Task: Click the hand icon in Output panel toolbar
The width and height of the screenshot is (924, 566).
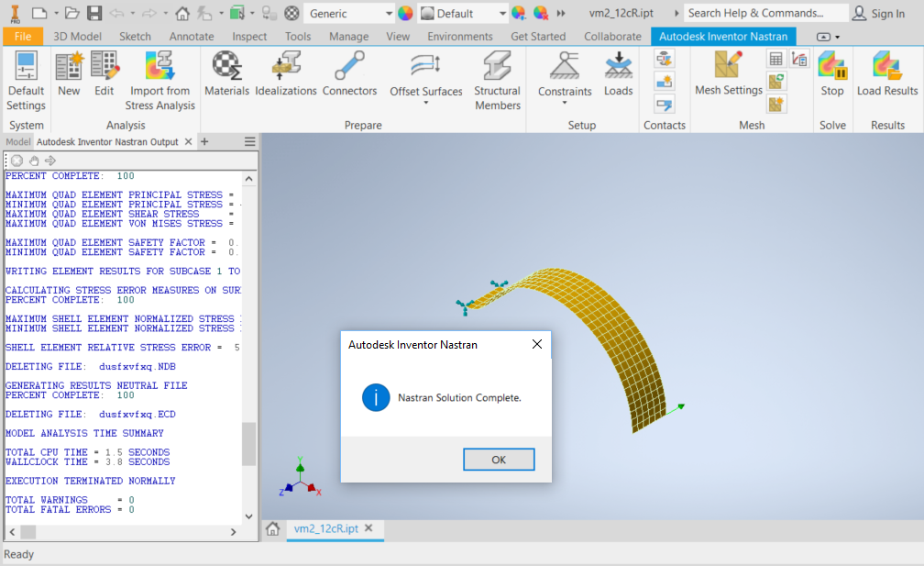Action: 34,161
